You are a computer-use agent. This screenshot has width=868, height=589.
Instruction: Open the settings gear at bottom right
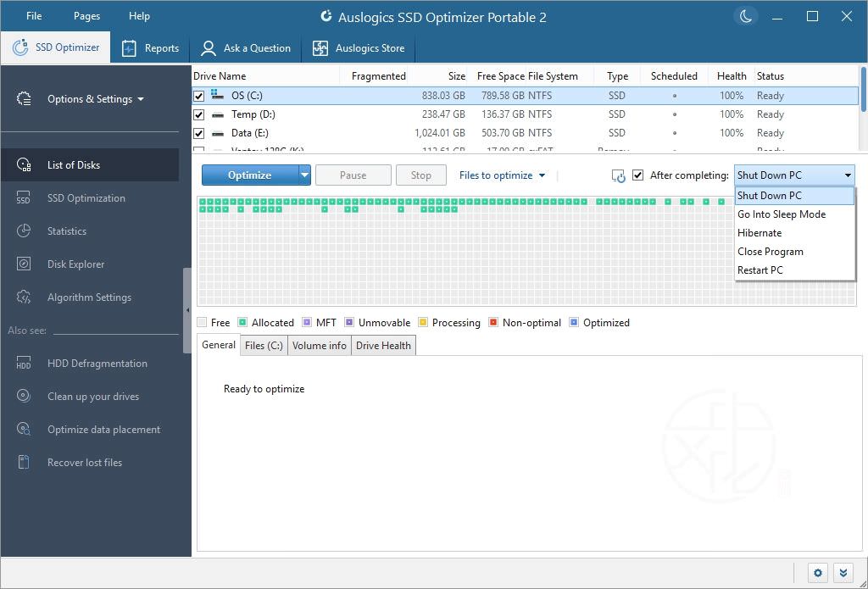(x=816, y=573)
